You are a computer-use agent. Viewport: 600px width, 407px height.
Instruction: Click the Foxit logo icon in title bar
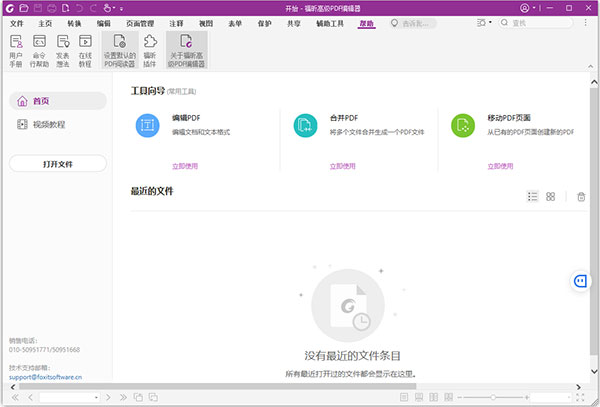pyautogui.click(x=10, y=8)
